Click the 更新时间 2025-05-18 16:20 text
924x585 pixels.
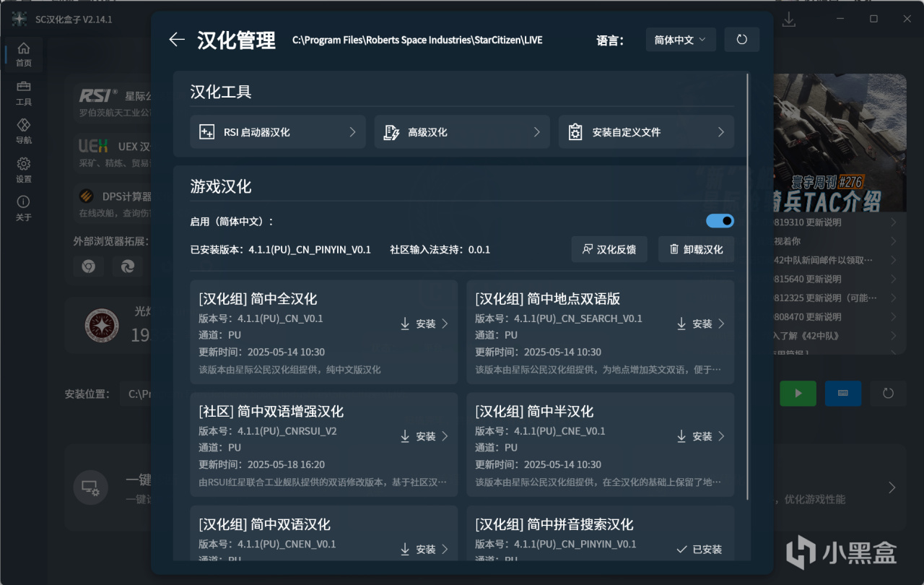[262, 464]
